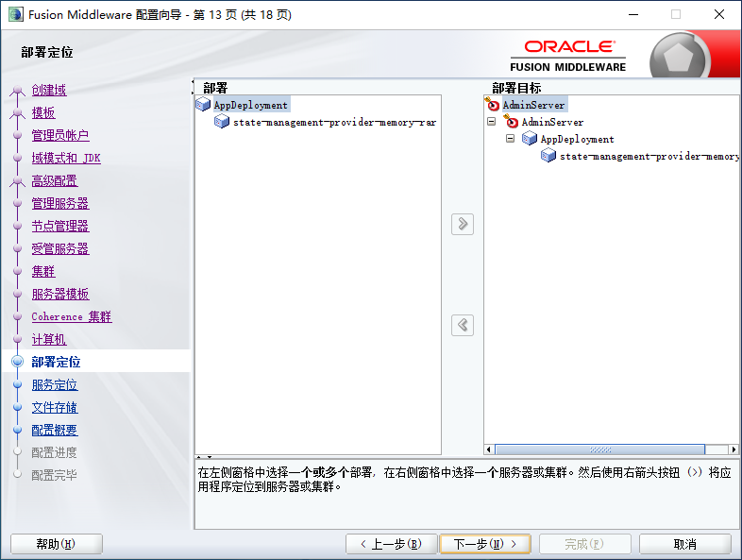Click scrollbar left arrow in targets pane
The width and height of the screenshot is (742, 560).
click(x=489, y=450)
